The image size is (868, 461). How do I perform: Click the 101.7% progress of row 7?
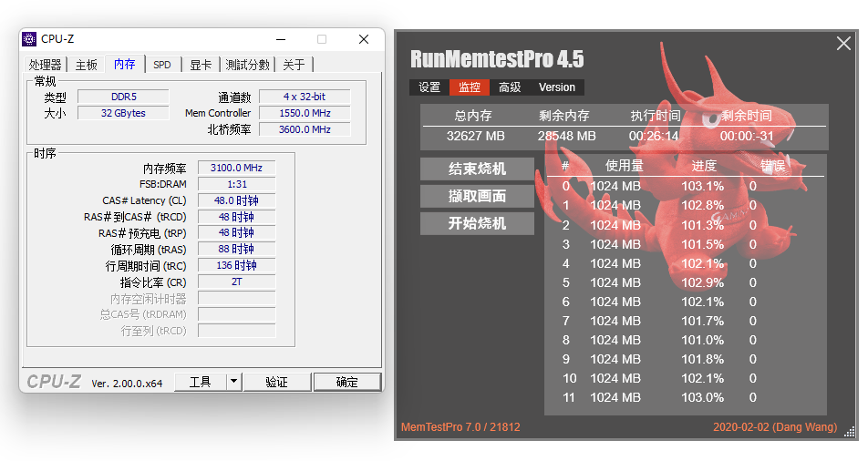tap(702, 321)
